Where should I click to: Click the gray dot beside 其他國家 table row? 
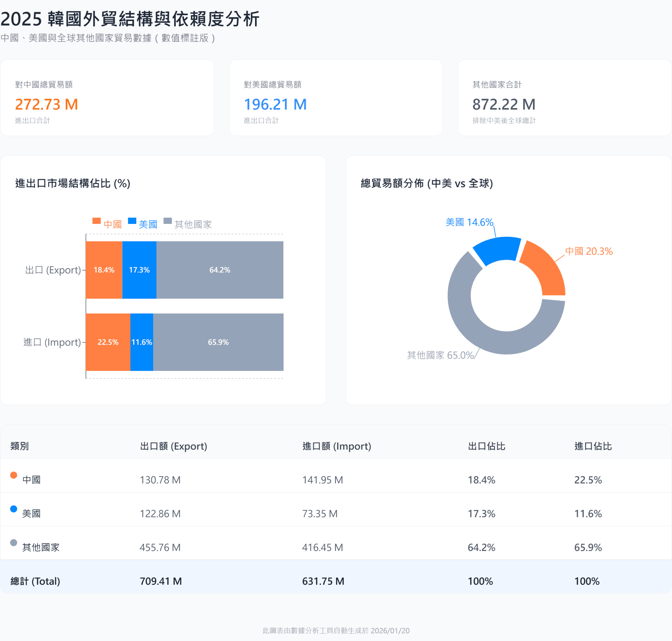point(14,543)
